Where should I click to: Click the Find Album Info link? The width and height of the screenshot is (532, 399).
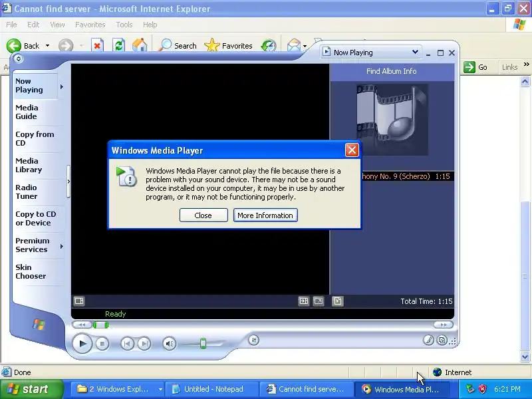coord(391,71)
